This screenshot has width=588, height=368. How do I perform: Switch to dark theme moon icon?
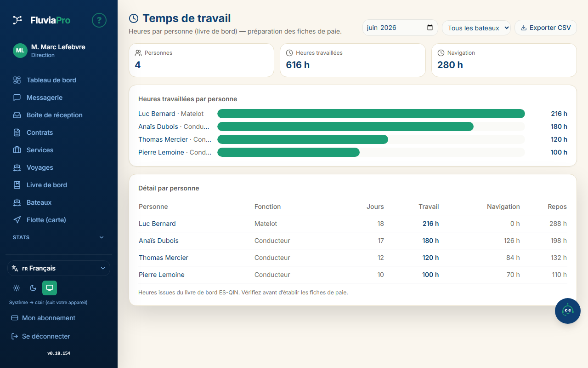[33, 288]
